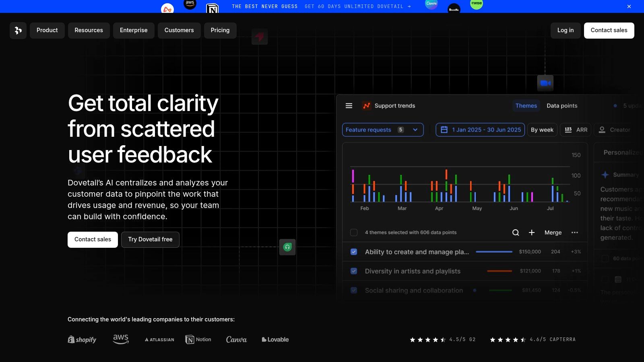This screenshot has height=362, width=644.
Task: Click the plus icon beside Merge
Action: tap(532, 232)
